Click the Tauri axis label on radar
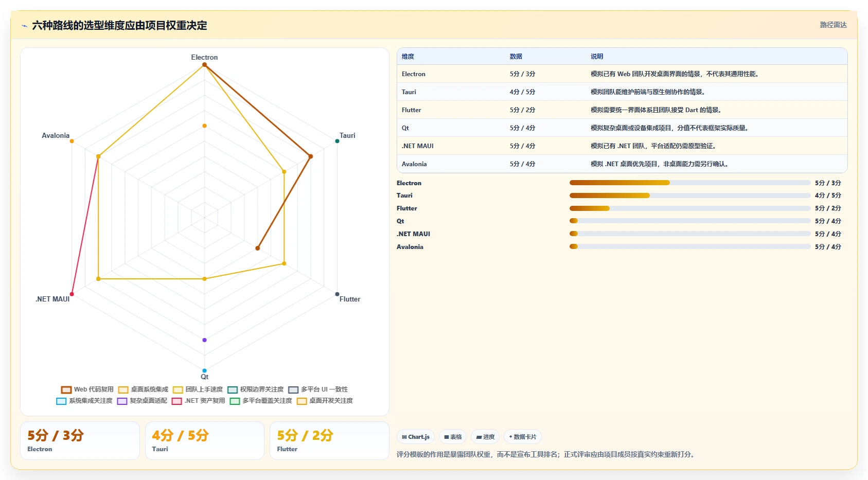 point(347,135)
